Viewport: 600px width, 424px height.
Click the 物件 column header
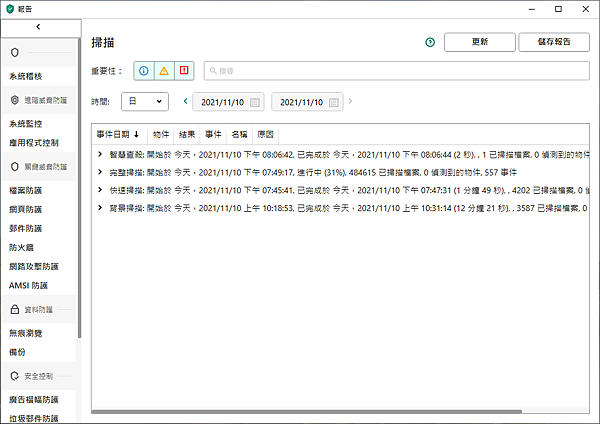click(x=161, y=134)
